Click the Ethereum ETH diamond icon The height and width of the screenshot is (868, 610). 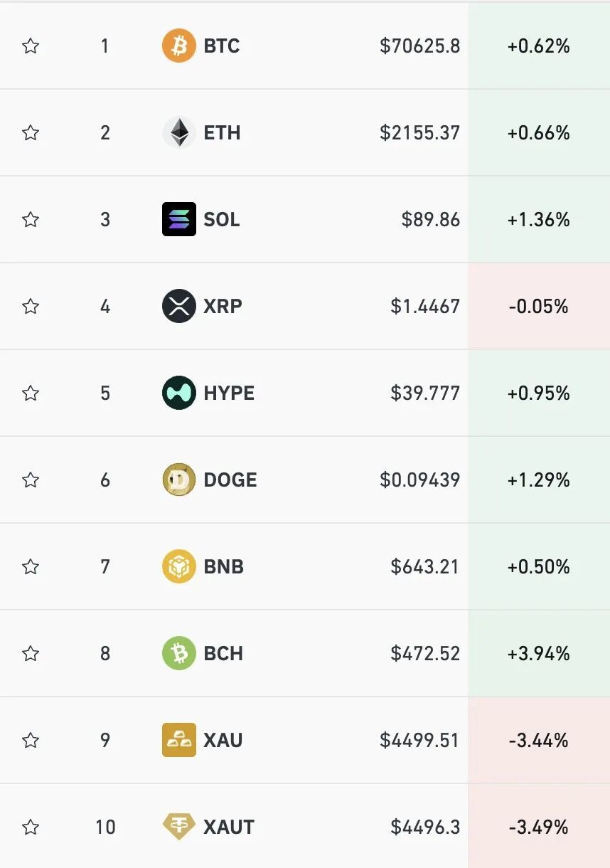(x=178, y=133)
